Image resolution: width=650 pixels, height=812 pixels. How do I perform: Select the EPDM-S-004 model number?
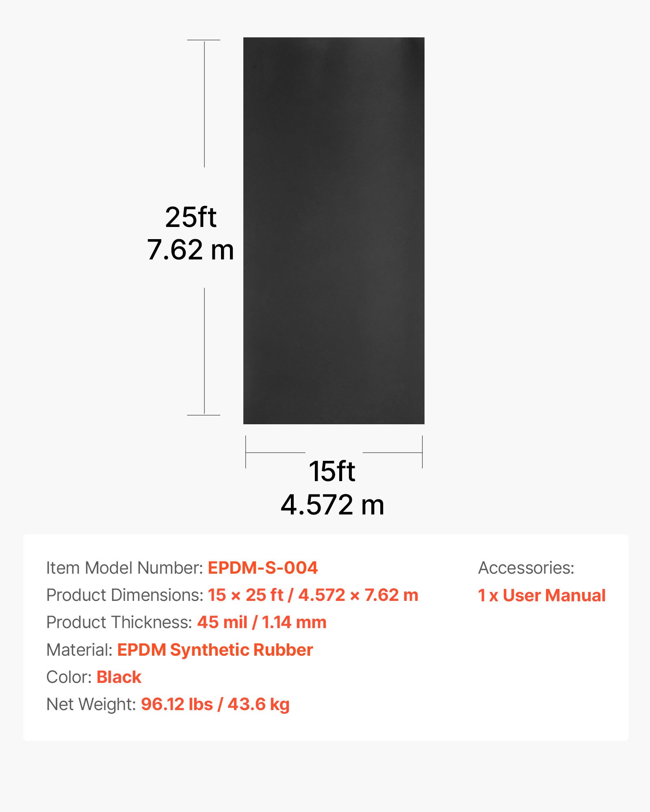tap(262, 568)
